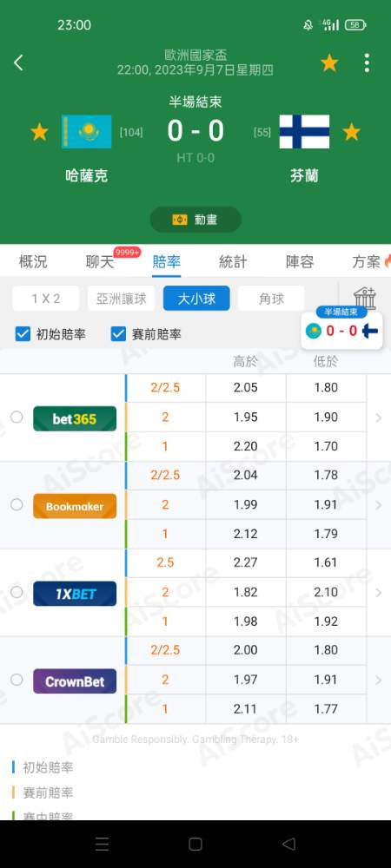Screen dimensions: 391x868
Task: Tap the 動畫 animation button
Action: 195,220
